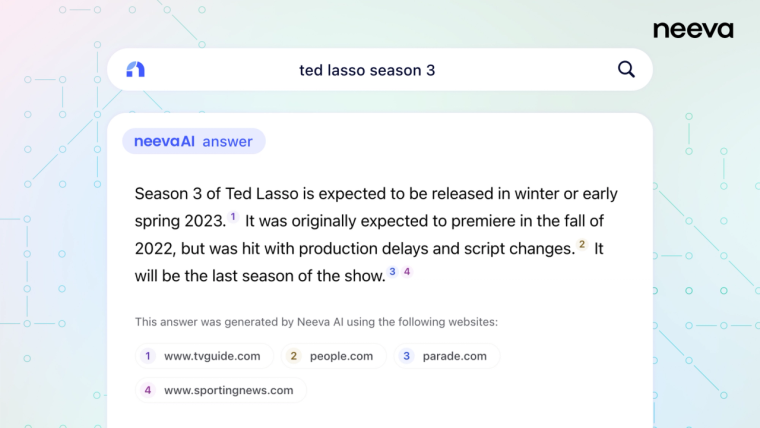Open the www.sportingnews.com source chip
Image resolution: width=760 pixels, height=428 pixels.
[221, 390]
